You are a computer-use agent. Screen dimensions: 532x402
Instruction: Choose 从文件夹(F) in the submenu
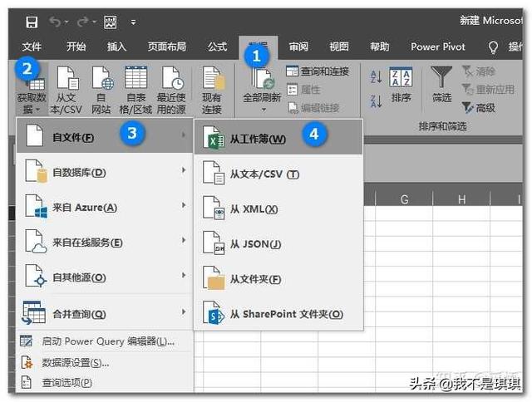pos(278,279)
